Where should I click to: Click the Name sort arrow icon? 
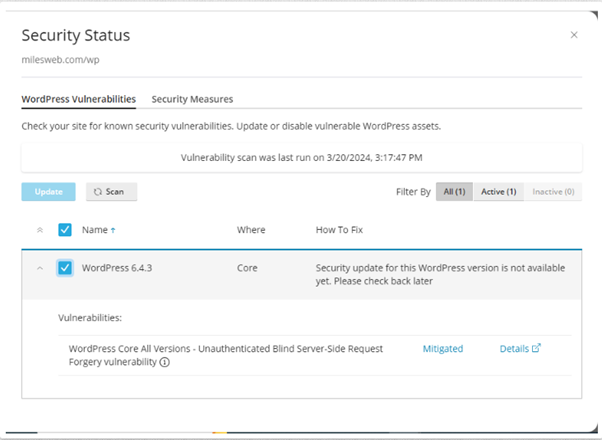click(113, 230)
